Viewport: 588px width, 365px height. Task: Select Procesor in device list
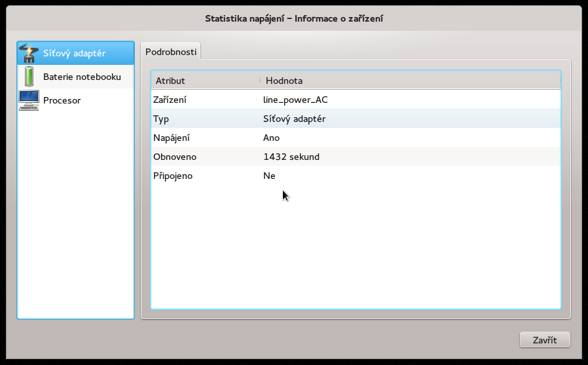tap(76, 100)
